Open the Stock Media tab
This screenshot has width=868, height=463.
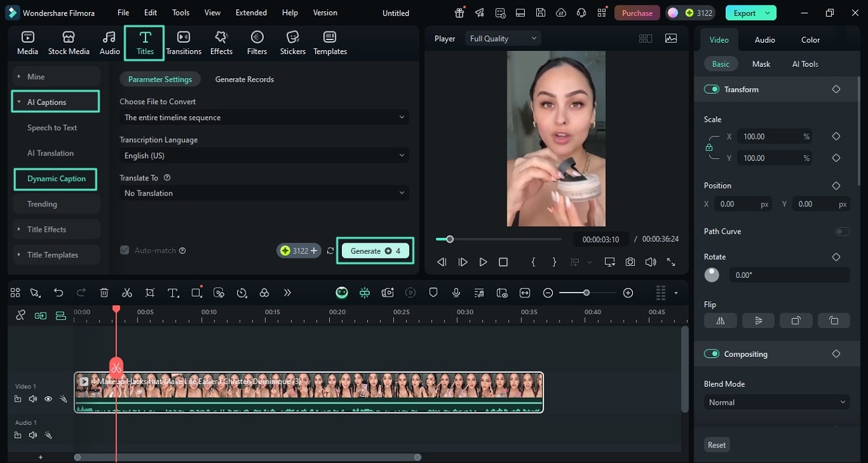(x=69, y=43)
